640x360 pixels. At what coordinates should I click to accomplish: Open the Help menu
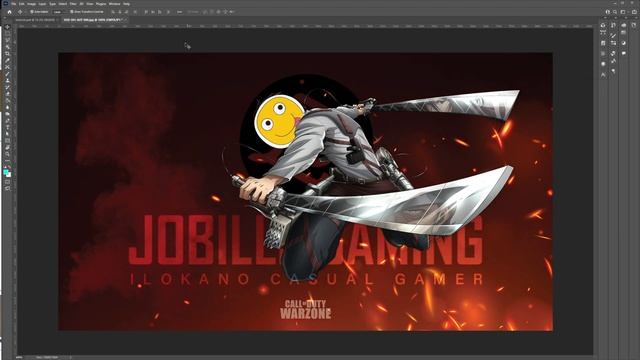pyautogui.click(x=126, y=4)
